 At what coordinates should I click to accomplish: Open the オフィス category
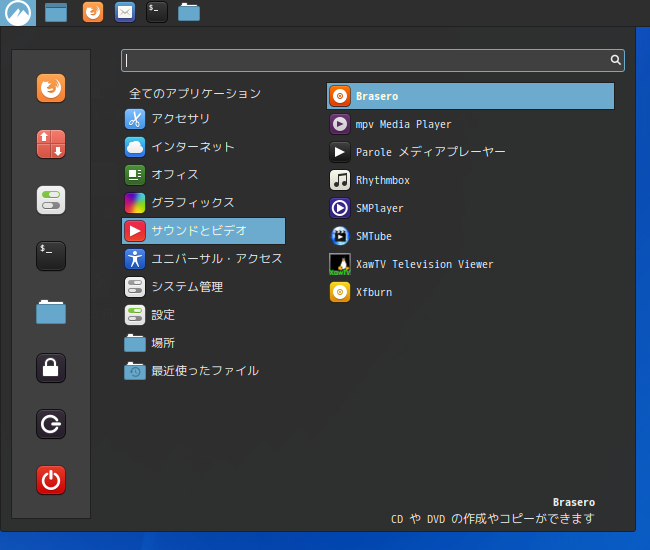pos(204,175)
